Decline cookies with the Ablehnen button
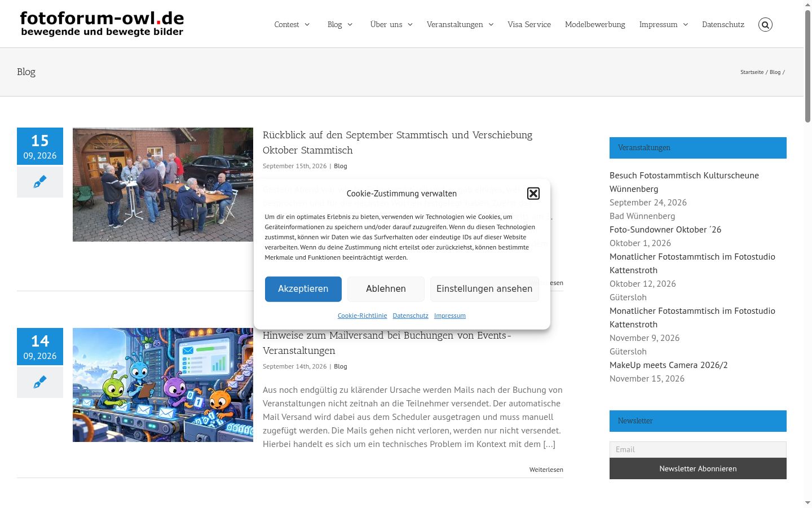 [x=386, y=289]
